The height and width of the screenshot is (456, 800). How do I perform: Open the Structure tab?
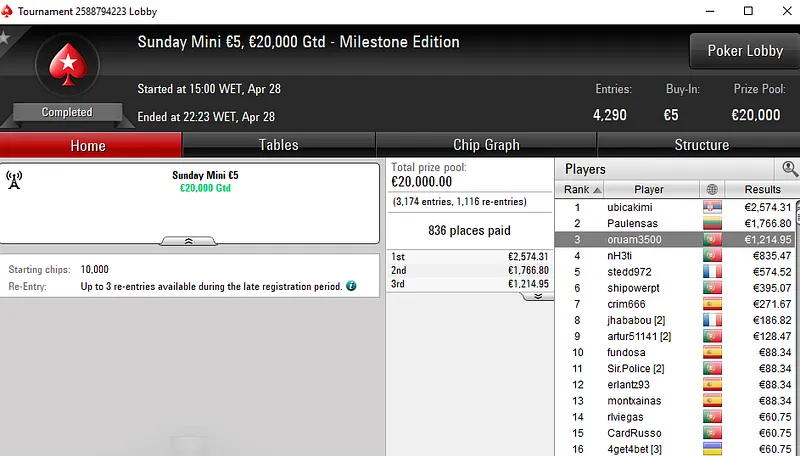point(701,145)
